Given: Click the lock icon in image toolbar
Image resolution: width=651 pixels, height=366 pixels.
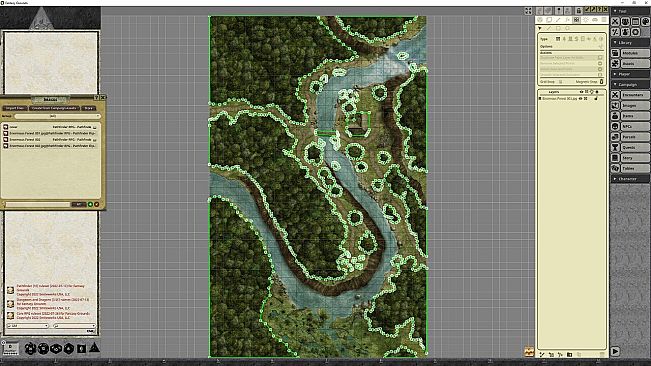Looking at the screenshot, I should [578, 11].
